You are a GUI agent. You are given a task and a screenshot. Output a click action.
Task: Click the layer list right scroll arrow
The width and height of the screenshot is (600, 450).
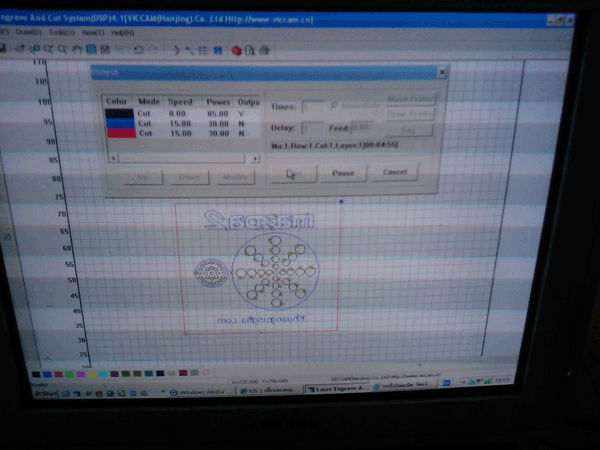(256, 158)
